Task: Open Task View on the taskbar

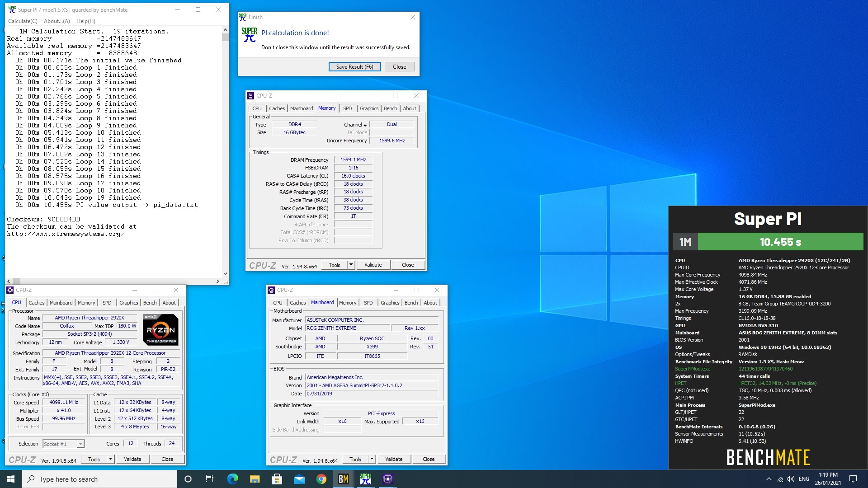Action: 210,479
